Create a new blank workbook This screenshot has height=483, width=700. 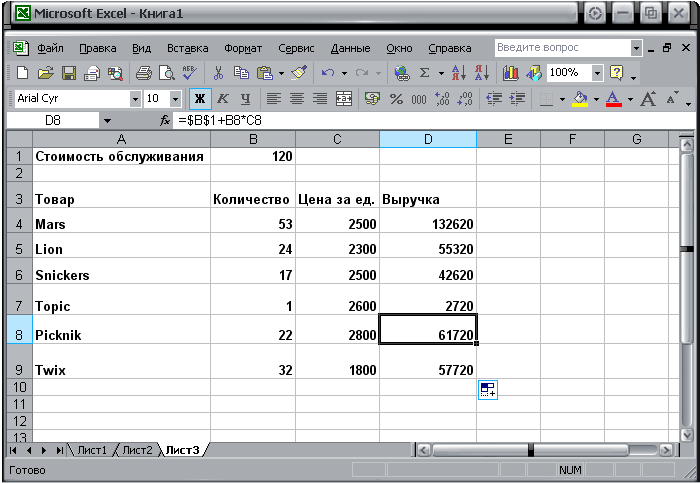click(22, 72)
